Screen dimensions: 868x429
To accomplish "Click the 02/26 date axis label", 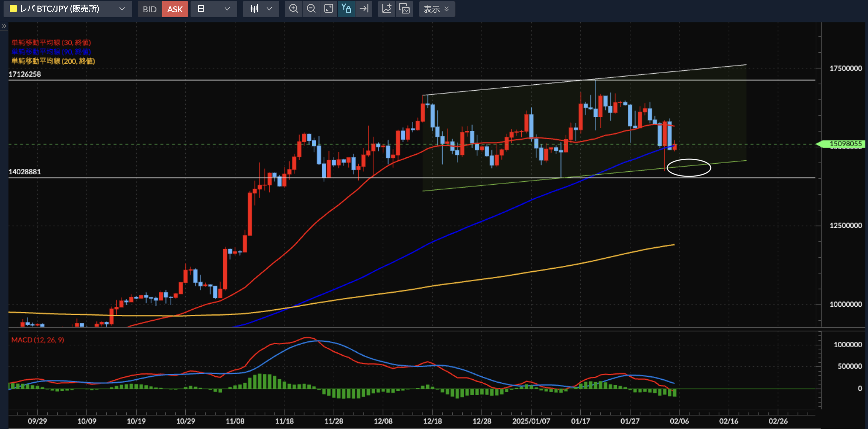I will pos(778,421).
